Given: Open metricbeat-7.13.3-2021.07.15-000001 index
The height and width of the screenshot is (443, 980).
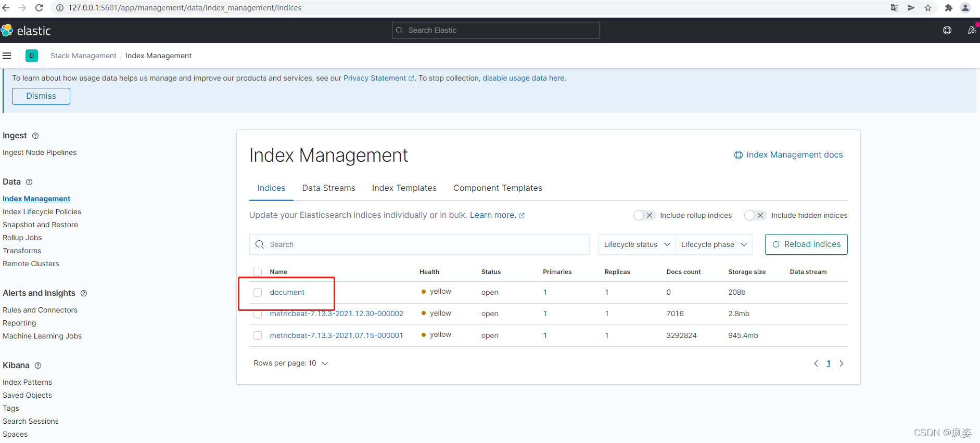Looking at the screenshot, I should click(x=336, y=335).
